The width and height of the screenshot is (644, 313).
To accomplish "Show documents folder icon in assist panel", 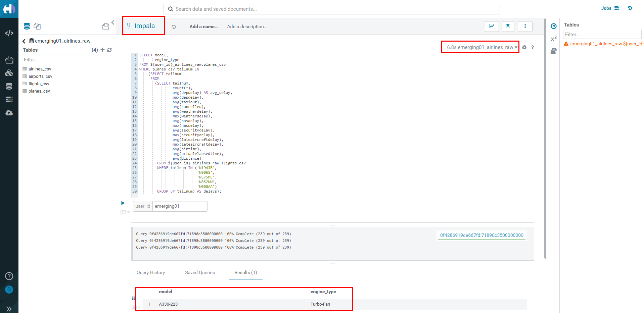I will point(105,26).
